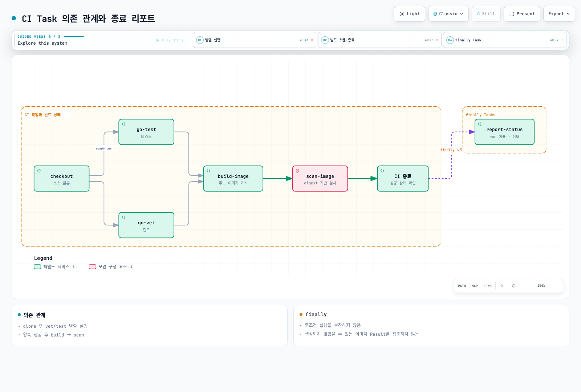Click the runAfter edge label
The width and height of the screenshot is (581, 392).
coord(104,148)
